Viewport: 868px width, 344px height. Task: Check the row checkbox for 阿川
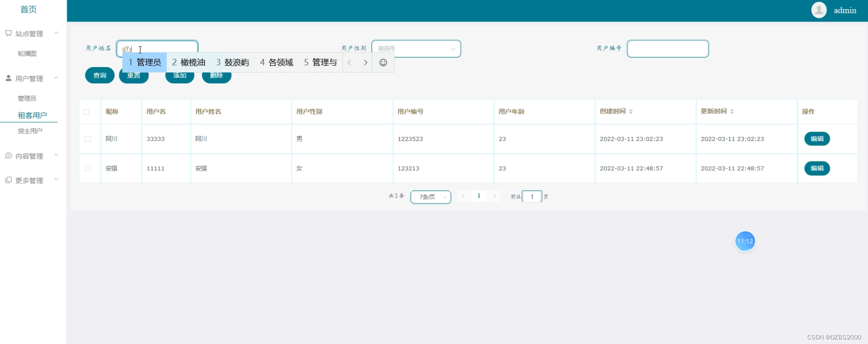[x=88, y=139]
